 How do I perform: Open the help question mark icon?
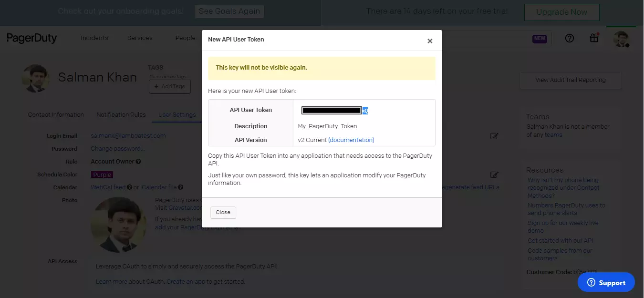click(570, 39)
